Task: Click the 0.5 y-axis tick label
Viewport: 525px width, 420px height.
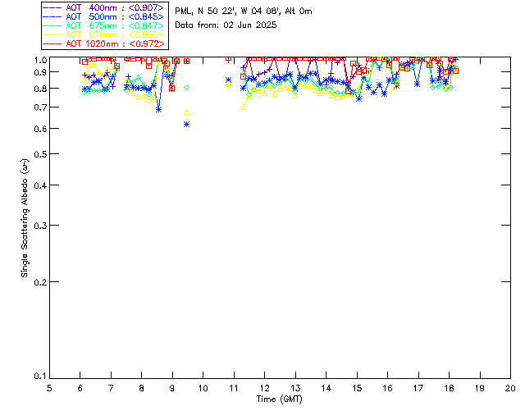Action: [x=39, y=154]
